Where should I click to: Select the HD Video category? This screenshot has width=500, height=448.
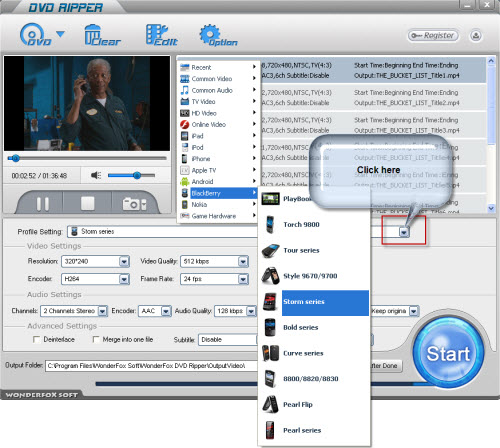tap(218, 113)
